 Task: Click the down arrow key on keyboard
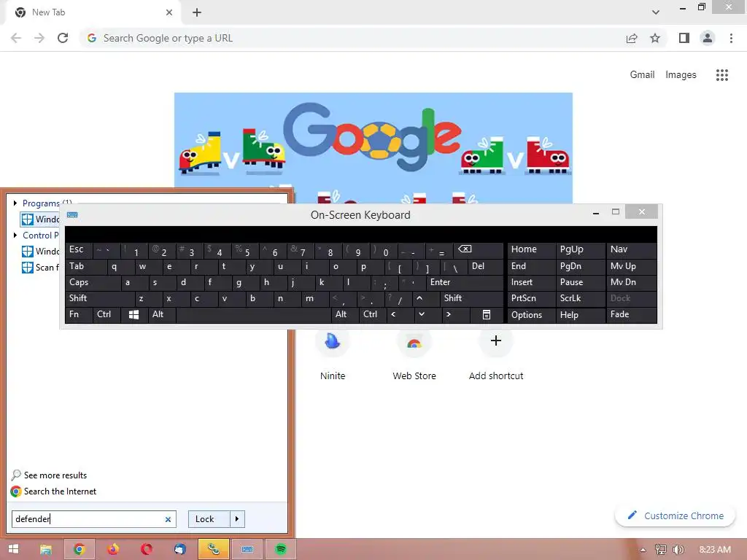click(421, 314)
